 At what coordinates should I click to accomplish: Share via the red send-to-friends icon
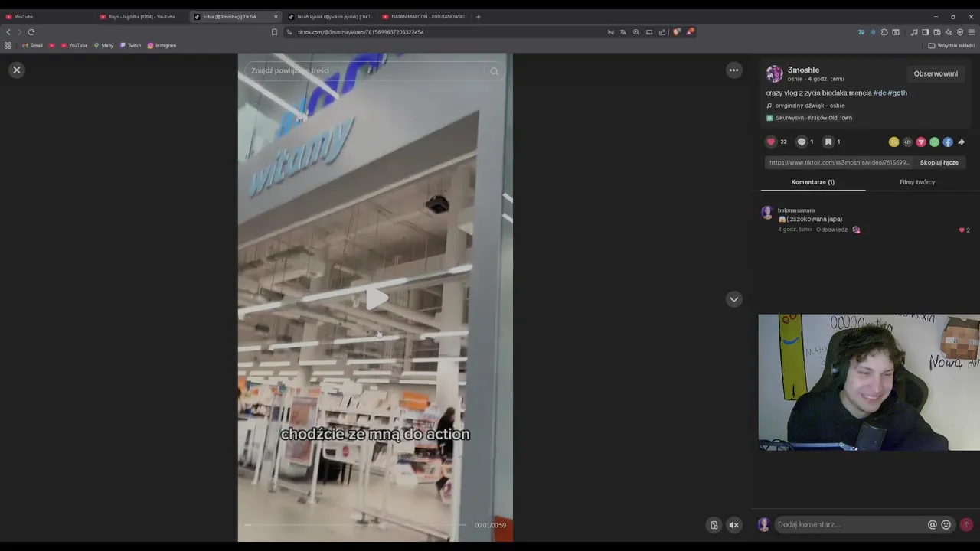click(x=921, y=142)
